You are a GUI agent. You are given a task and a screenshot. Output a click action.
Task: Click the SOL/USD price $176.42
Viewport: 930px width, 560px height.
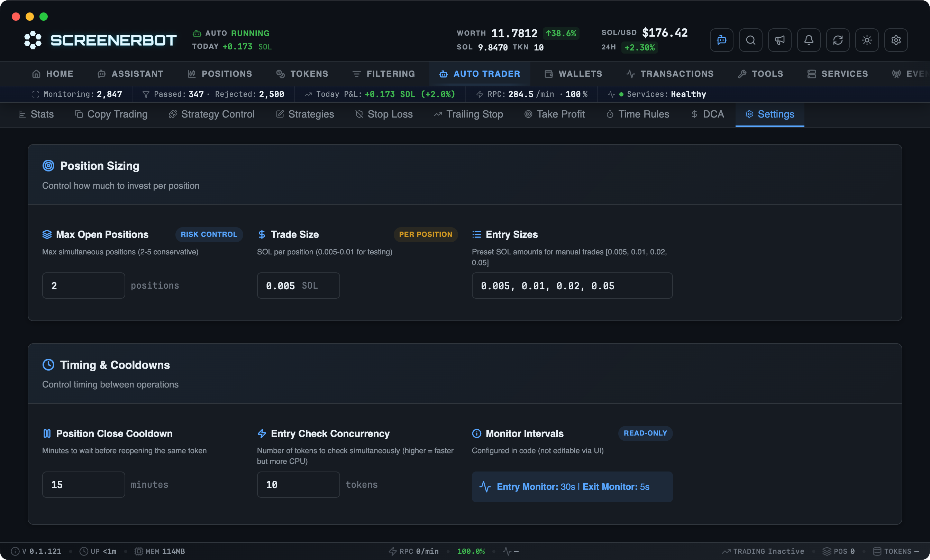pos(665,32)
